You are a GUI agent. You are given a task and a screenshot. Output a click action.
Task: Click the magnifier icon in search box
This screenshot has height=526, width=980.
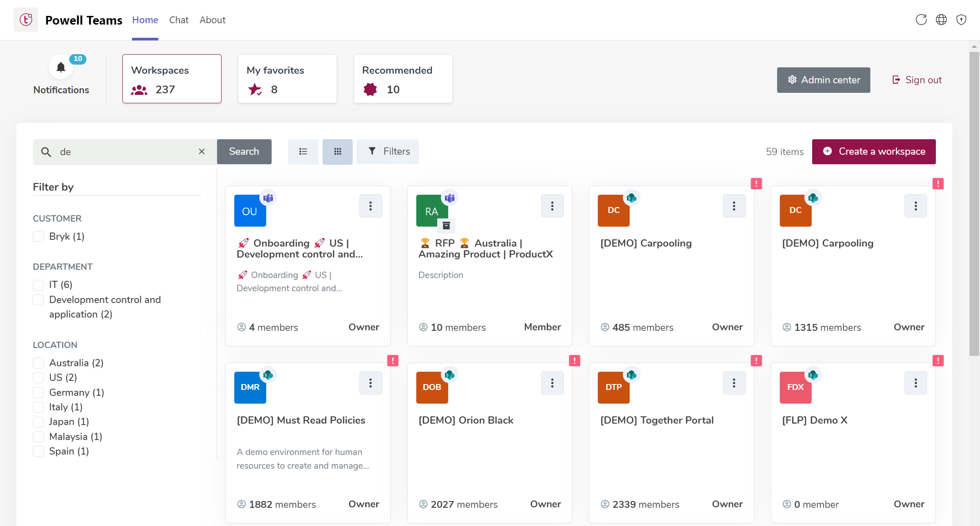46,152
